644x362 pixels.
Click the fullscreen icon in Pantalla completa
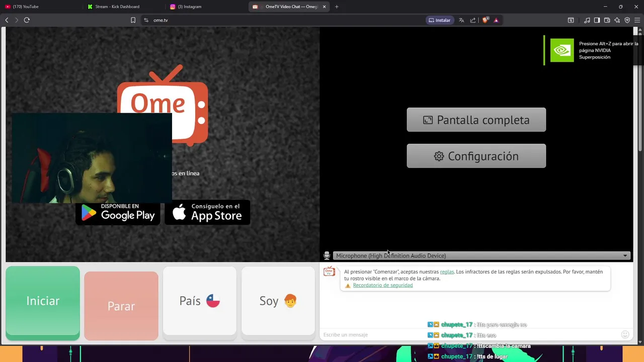click(428, 120)
